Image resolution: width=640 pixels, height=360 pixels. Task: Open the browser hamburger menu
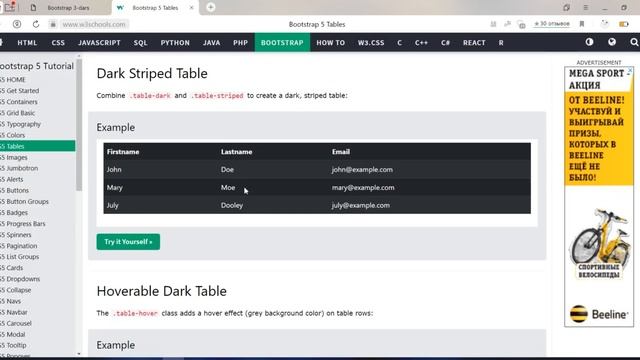(x=585, y=8)
